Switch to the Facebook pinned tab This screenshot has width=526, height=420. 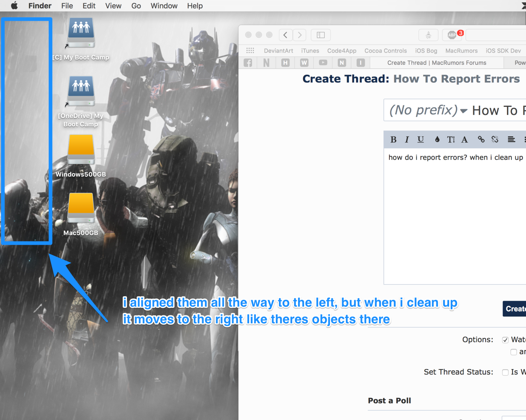click(x=248, y=63)
